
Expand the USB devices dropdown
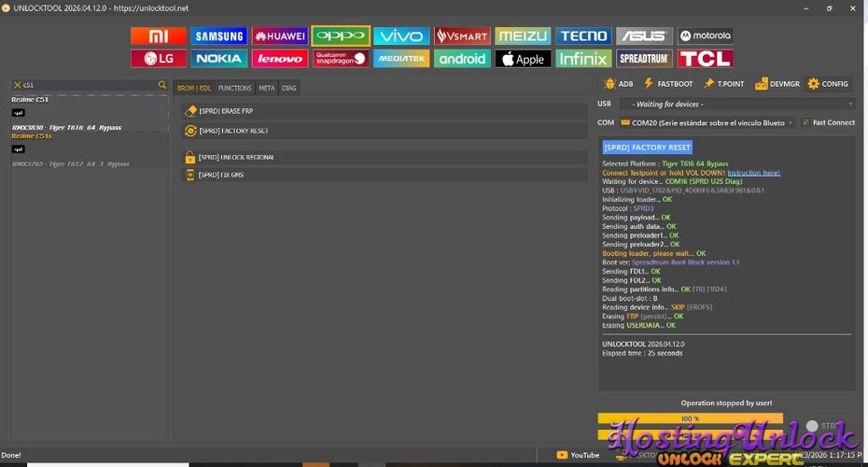point(737,105)
